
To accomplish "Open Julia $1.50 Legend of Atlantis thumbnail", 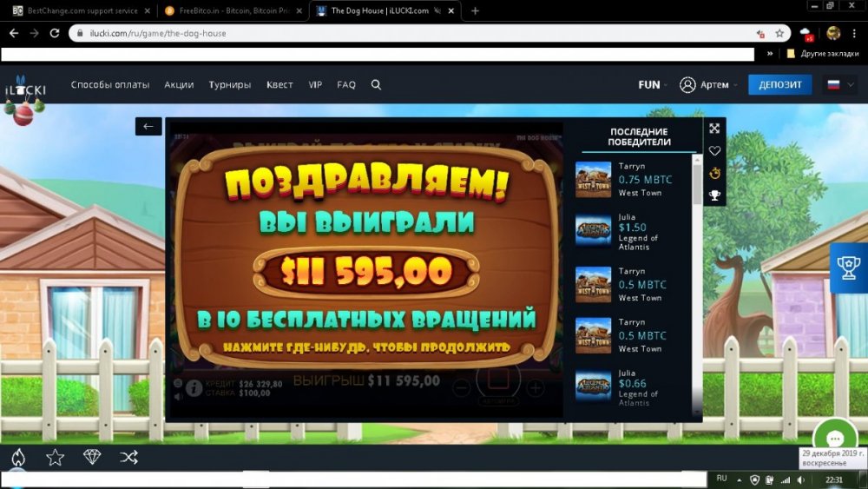I will click(x=594, y=230).
